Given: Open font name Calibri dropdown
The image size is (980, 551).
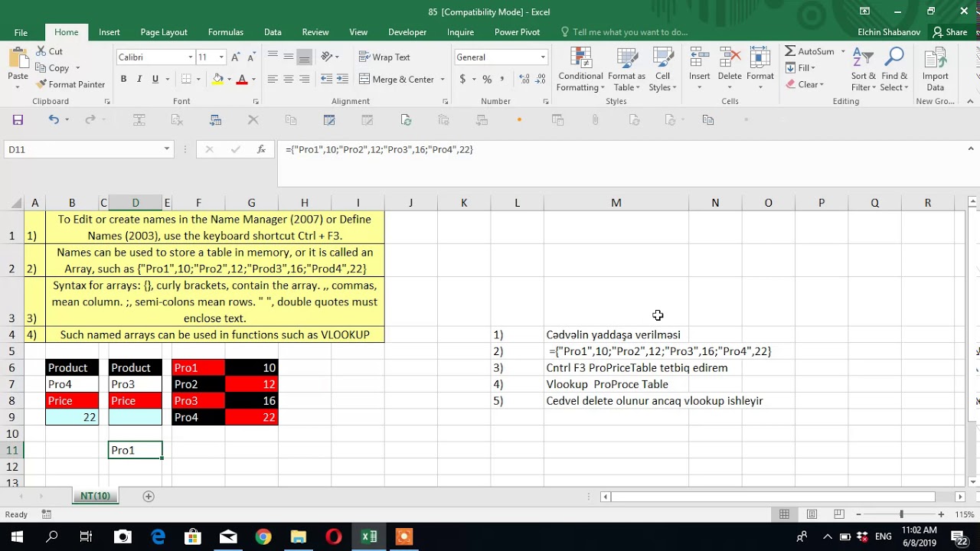Looking at the screenshot, I should click(x=190, y=57).
